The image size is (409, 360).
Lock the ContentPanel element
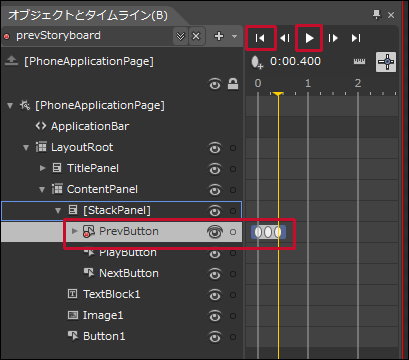point(233,190)
